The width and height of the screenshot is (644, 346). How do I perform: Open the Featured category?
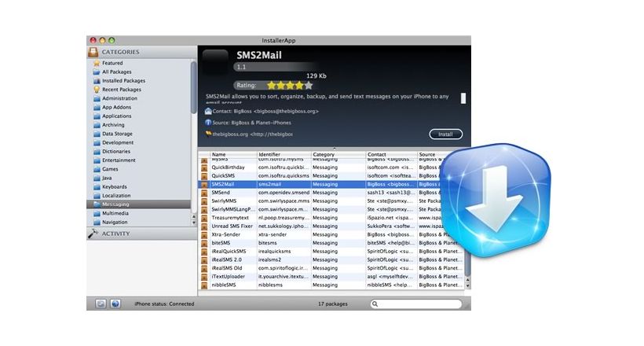click(112, 63)
